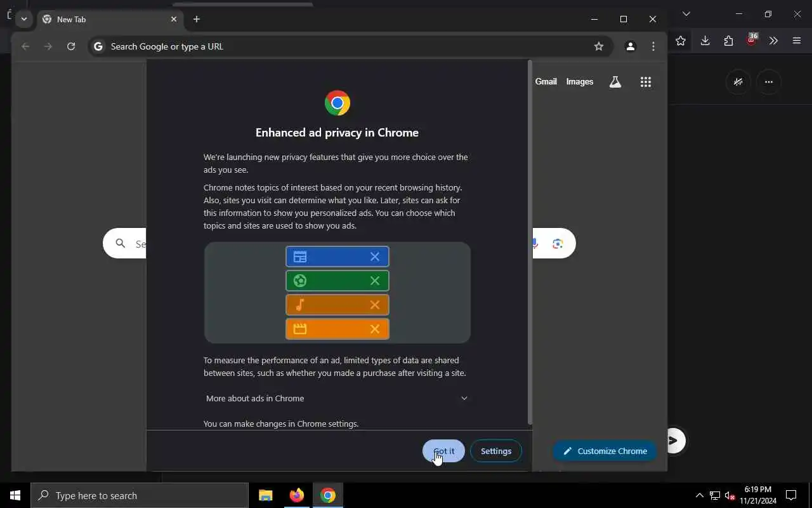The width and height of the screenshot is (812, 508).
Task: Open the Chrome tab search dropdown
Action: (x=24, y=19)
